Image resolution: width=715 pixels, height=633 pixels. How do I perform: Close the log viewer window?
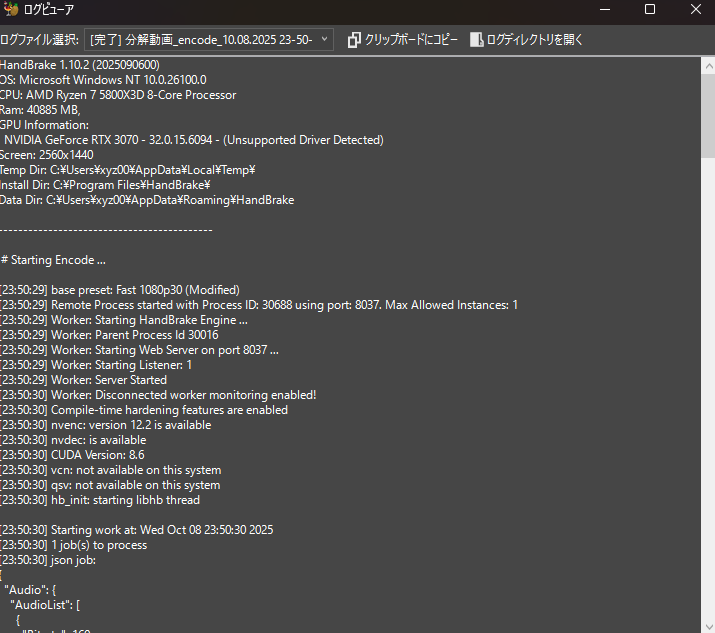point(695,10)
